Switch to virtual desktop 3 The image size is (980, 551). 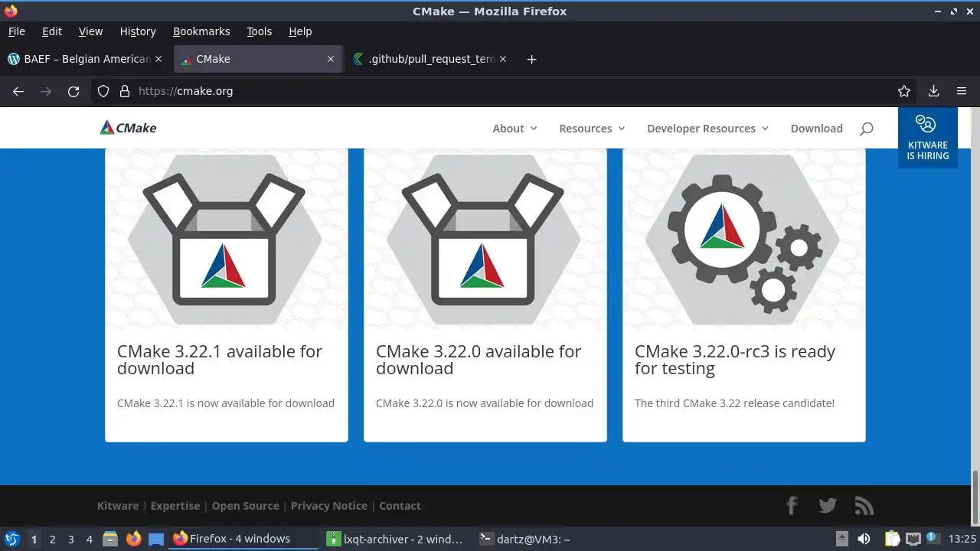70,540
